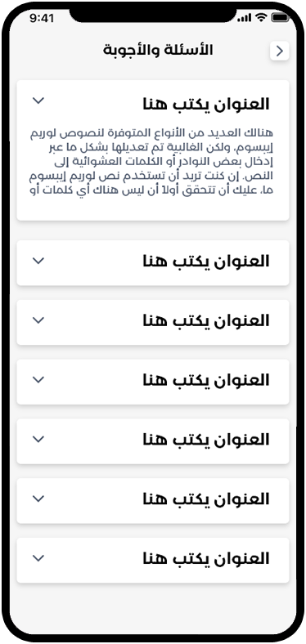Click the lorem ipsum answer paragraph in first card
This screenshot has height=644, width=306.
pyautogui.click(x=151, y=162)
